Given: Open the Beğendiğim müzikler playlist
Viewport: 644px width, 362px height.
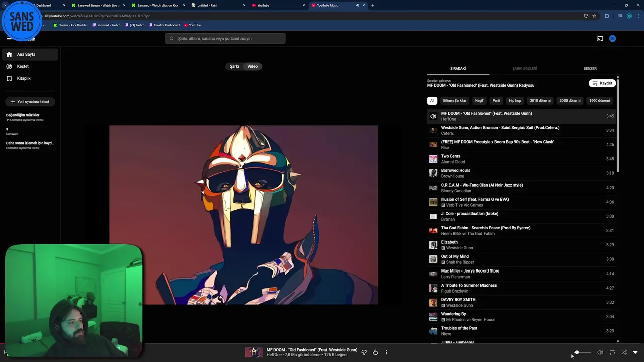Looking at the screenshot, I should coord(30,117).
